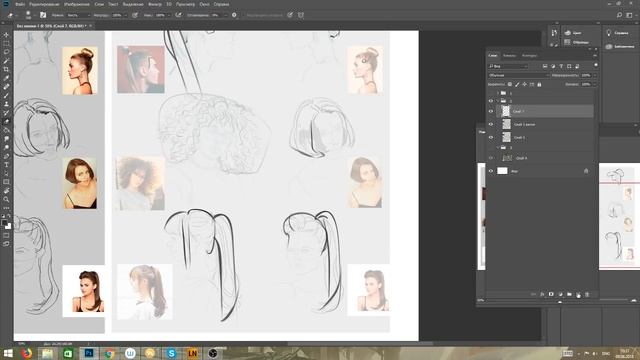
Task: Select the Zoom tool
Action: (x=6, y=199)
